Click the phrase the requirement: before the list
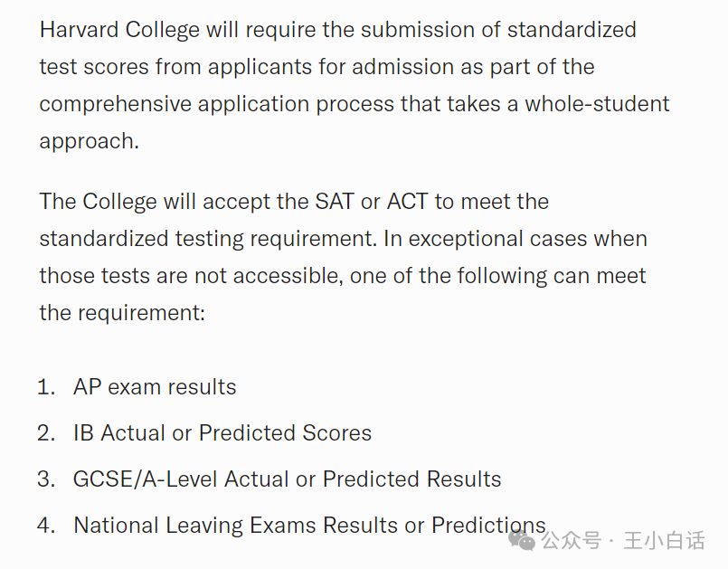The height and width of the screenshot is (569, 728). point(122,313)
